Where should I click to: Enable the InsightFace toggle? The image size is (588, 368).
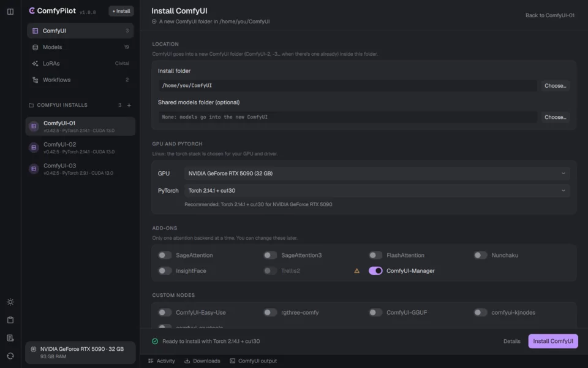165,270
